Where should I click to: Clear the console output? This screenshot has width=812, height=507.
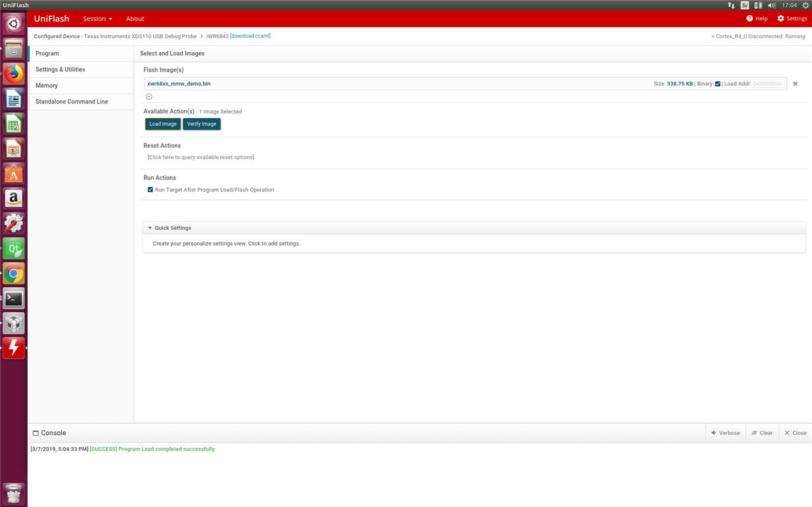(762, 433)
